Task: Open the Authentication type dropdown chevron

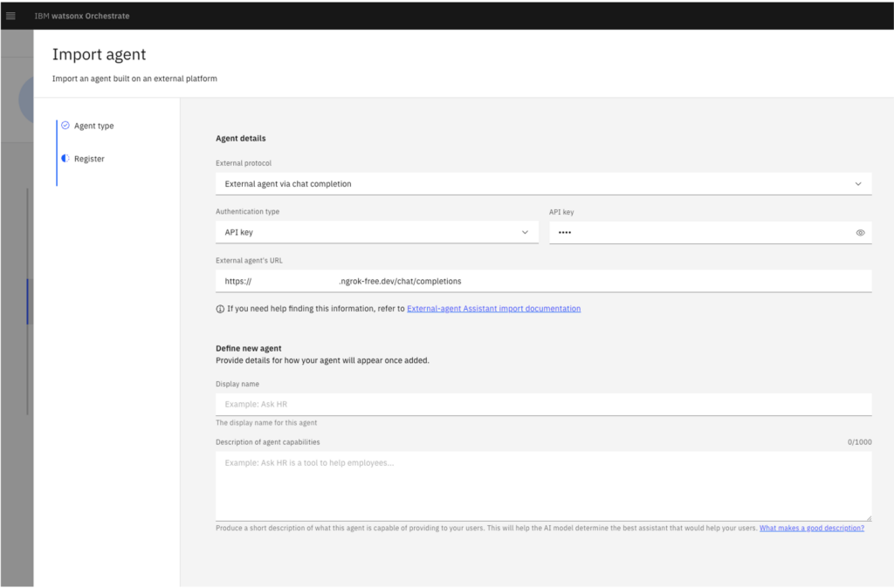Action: point(525,232)
